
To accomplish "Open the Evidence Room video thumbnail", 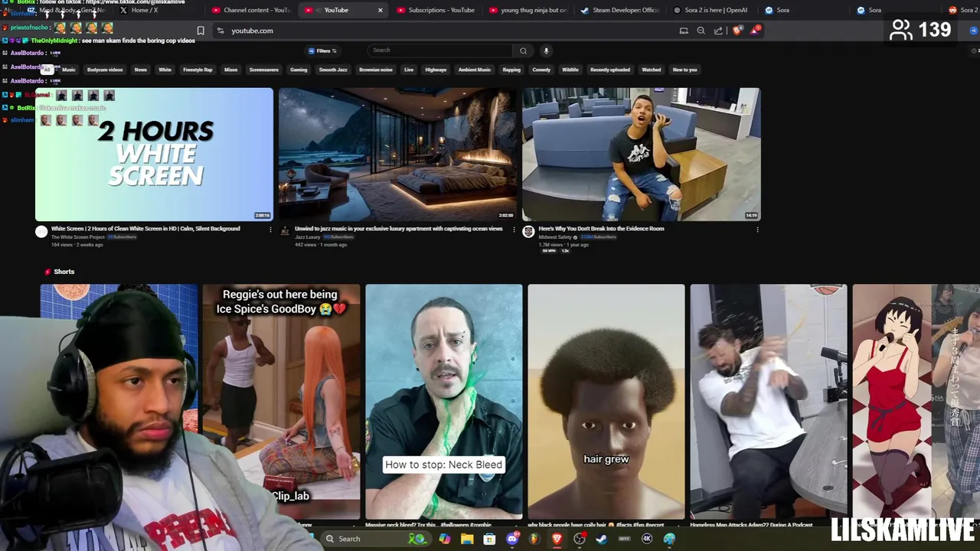I will [x=641, y=155].
